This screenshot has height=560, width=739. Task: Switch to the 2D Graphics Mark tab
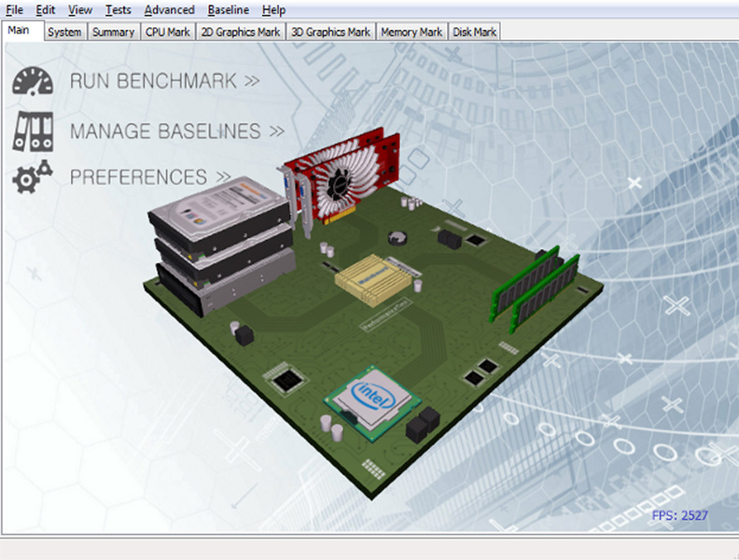coord(241,32)
